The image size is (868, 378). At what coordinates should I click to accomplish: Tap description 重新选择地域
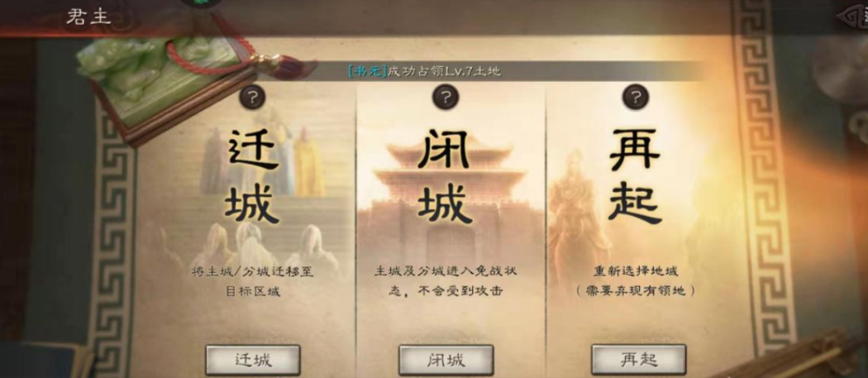(636, 271)
